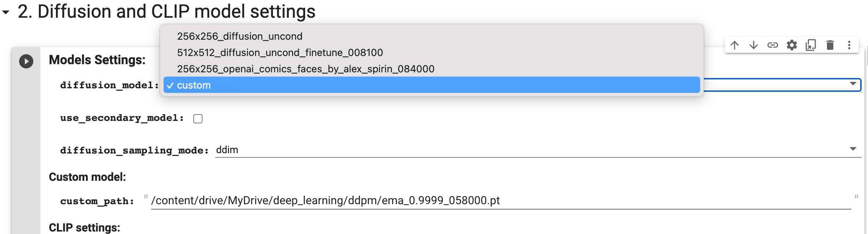This screenshot has height=234, width=868.
Task: Click the custom_path text field
Action: pos(501,201)
